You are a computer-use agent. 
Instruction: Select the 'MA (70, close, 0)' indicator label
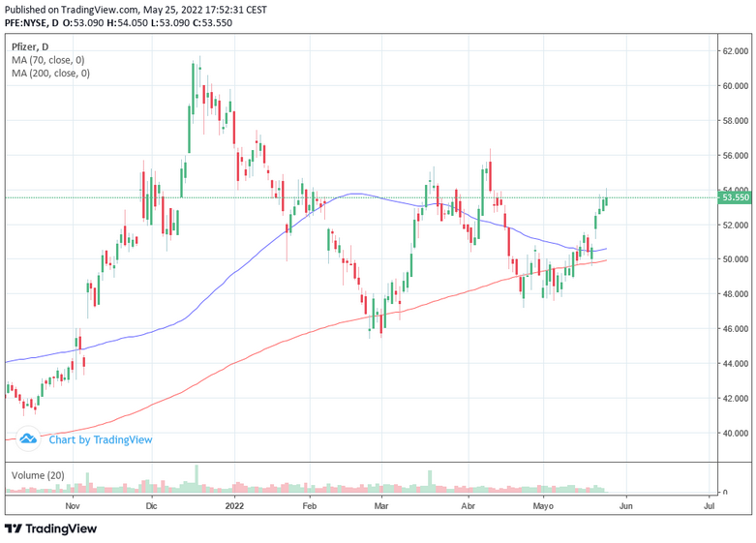click(47, 60)
